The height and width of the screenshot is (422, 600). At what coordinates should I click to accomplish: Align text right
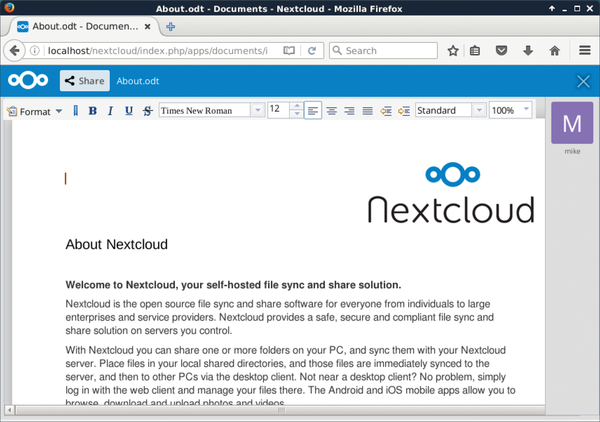(349, 111)
